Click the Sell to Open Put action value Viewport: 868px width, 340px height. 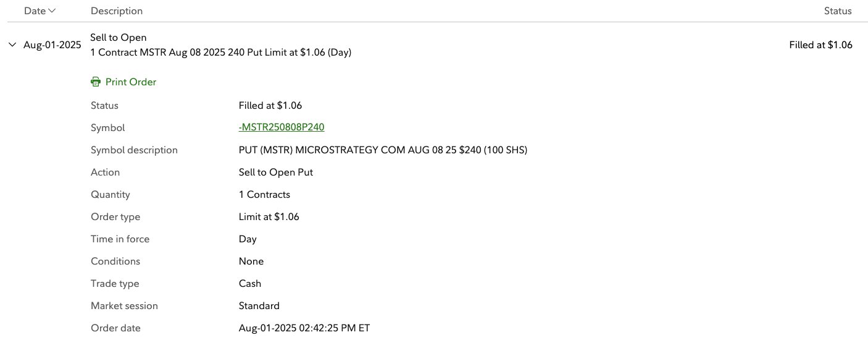click(x=276, y=172)
